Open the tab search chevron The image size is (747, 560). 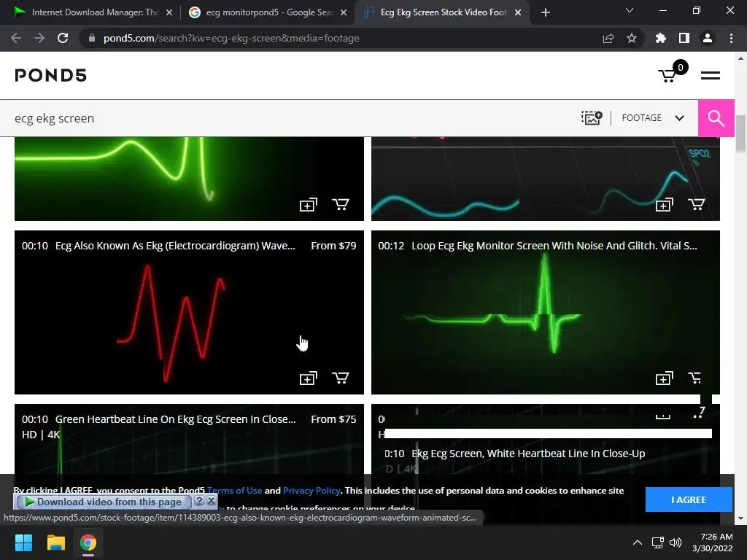tap(630, 10)
